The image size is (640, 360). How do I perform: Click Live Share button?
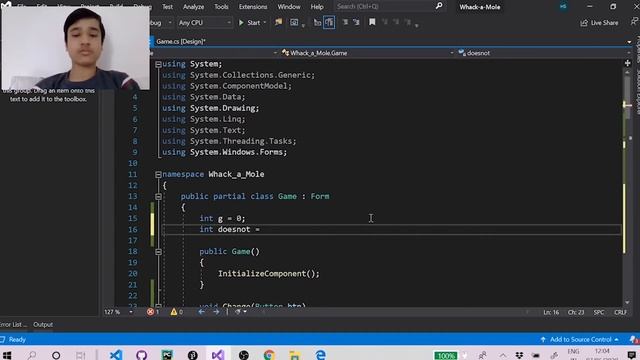(600, 23)
